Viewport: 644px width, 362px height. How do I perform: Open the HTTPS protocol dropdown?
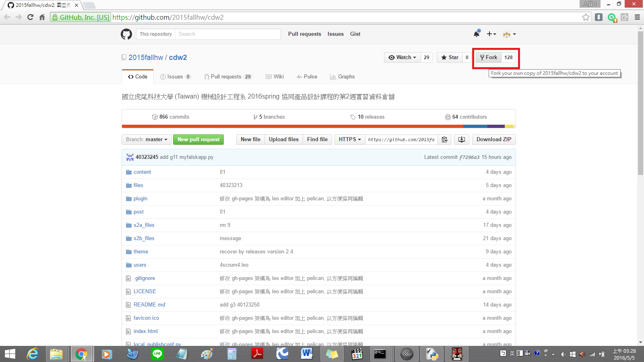coord(350,140)
